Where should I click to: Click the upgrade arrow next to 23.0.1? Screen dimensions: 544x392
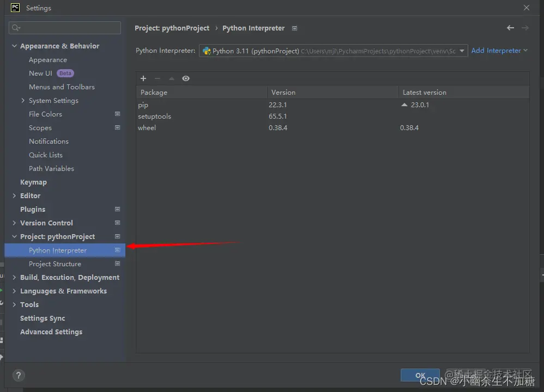[404, 105]
